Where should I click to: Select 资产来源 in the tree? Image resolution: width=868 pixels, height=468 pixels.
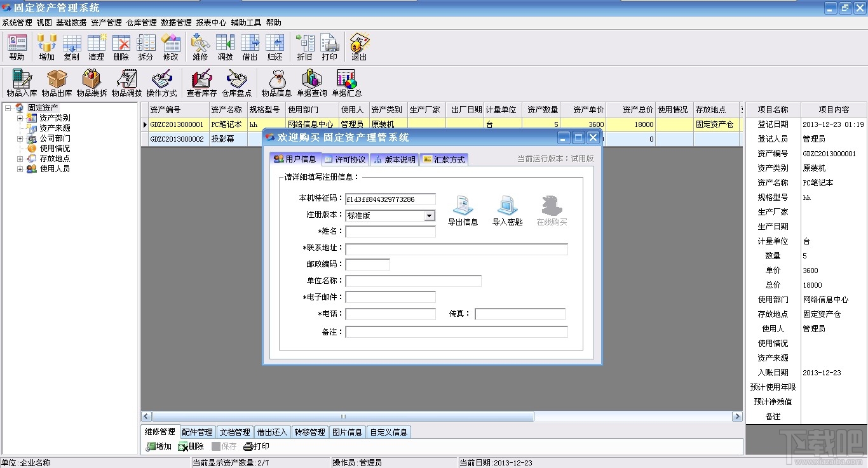[x=55, y=128]
